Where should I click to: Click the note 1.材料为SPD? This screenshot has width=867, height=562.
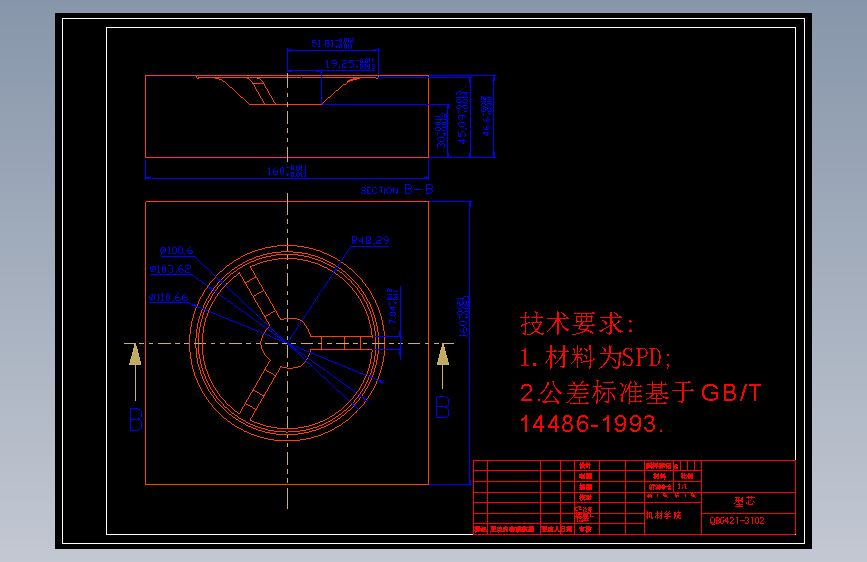(595, 358)
